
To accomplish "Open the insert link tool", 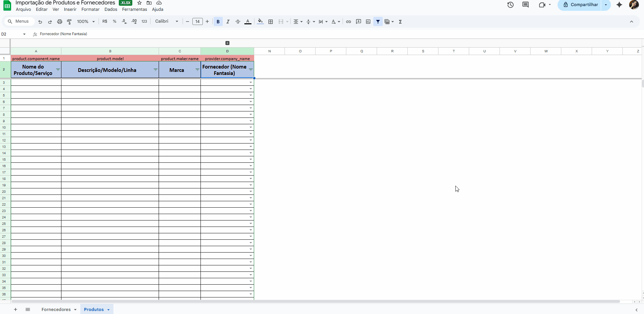I will click(348, 22).
